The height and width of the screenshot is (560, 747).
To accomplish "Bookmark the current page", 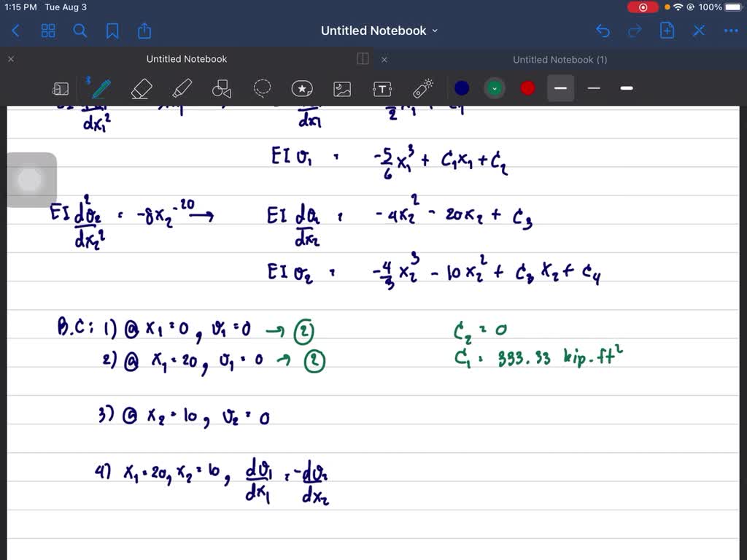I will tap(111, 31).
